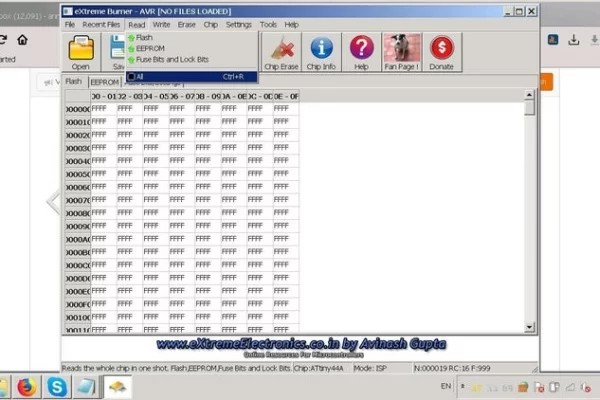600x400 pixels.
Task: Click the Help question mark icon
Action: (361, 47)
